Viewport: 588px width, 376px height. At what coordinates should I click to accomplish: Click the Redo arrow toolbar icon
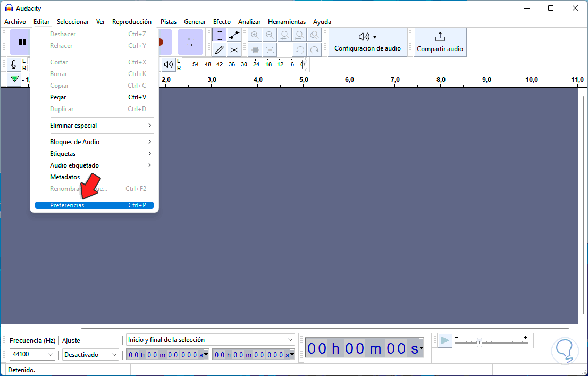pyautogui.click(x=314, y=49)
